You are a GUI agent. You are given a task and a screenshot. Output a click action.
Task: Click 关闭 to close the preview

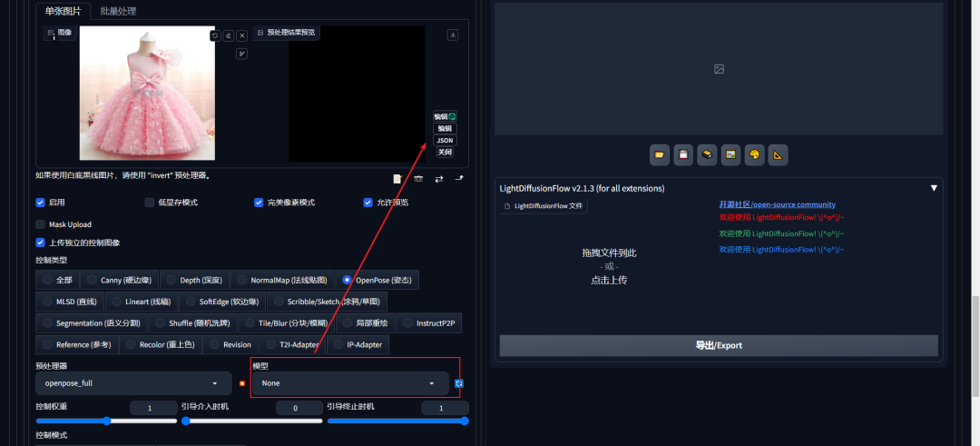(x=445, y=152)
